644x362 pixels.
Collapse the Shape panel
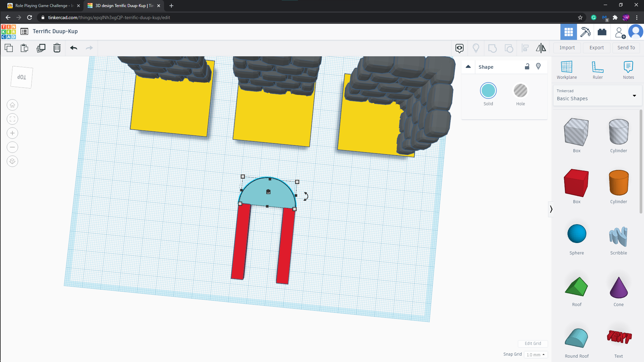point(468,67)
